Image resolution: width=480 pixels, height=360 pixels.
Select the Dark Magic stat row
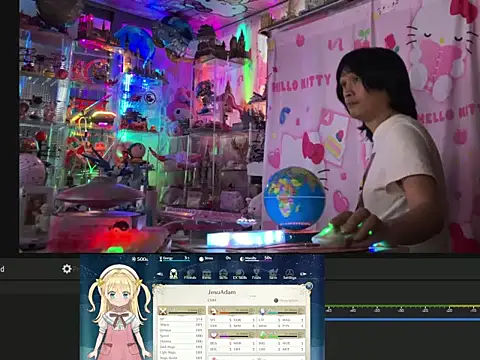pyautogui.click(x=181, y=347)
